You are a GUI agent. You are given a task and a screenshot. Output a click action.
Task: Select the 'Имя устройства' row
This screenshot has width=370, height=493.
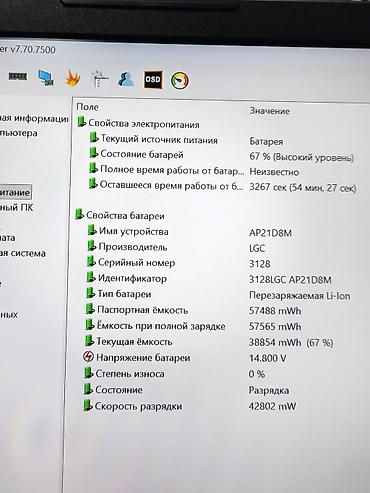[x=189, y=231]
